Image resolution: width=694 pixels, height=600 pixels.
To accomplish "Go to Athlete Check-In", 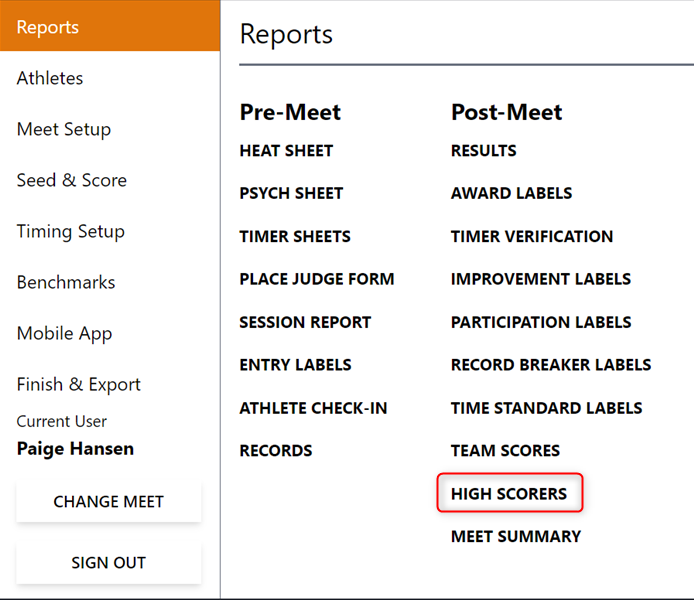I will [x=313, y=408].
